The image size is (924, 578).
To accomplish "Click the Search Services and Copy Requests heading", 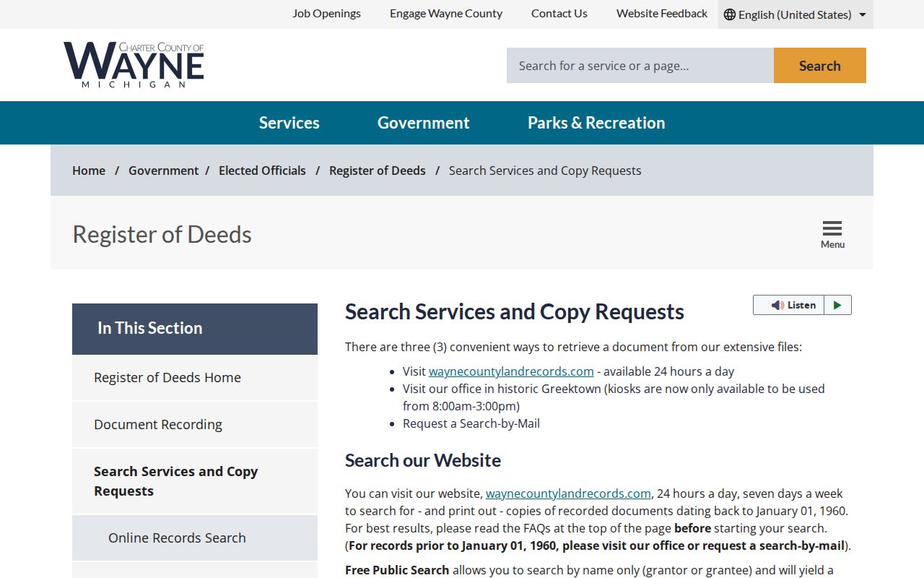I will tap(515, 311).
